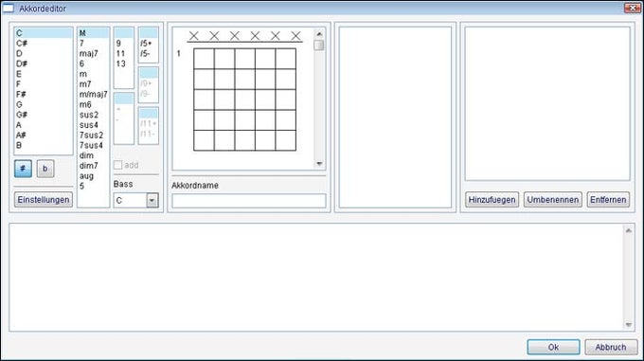The image size is (644, 361).
Task: Click the fretboard scrollbar up arrow
Action: [319, 34]
